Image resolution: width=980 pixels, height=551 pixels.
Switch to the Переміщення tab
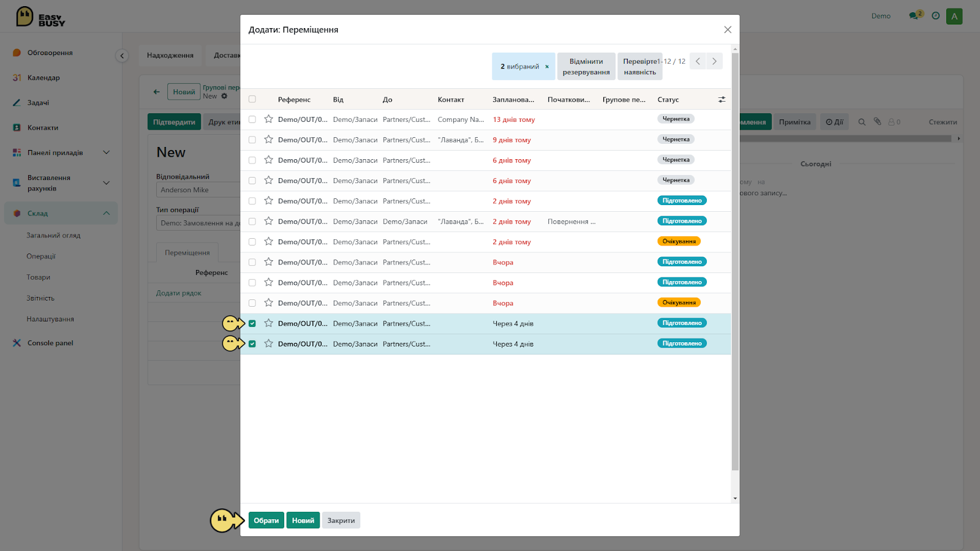pyautogui.click(x=187, y=252)
